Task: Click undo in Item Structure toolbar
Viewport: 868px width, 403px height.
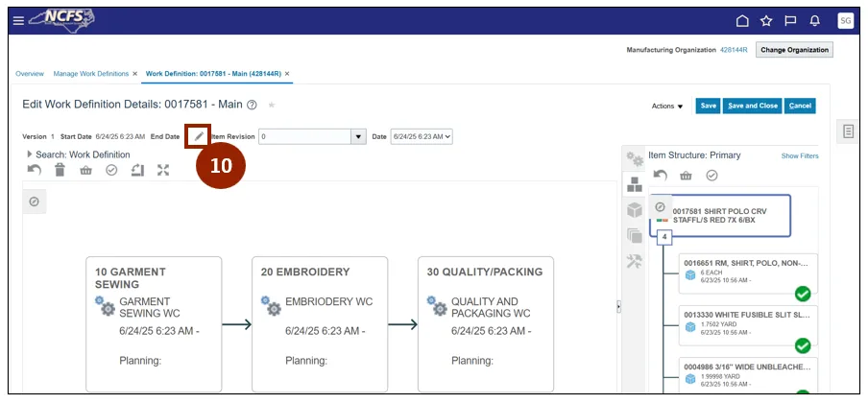Action: pyautogui.click(x=660, y=176)
